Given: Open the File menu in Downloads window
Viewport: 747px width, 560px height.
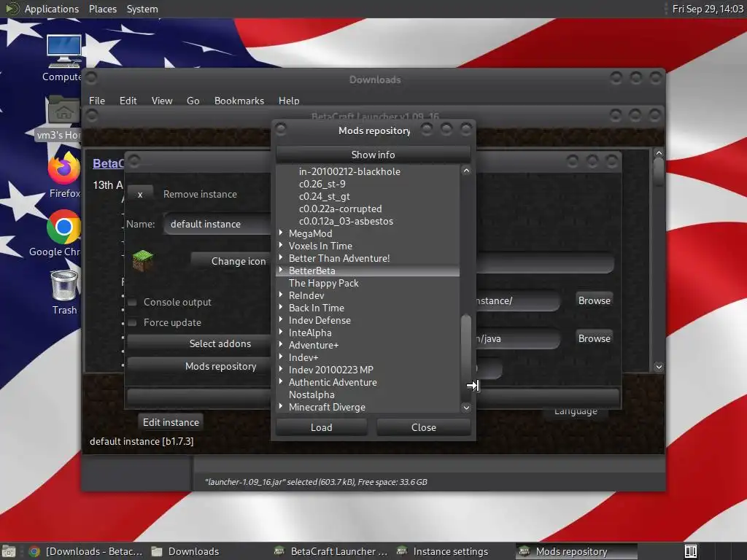Looking at the screenshot, I should [97, 101].
